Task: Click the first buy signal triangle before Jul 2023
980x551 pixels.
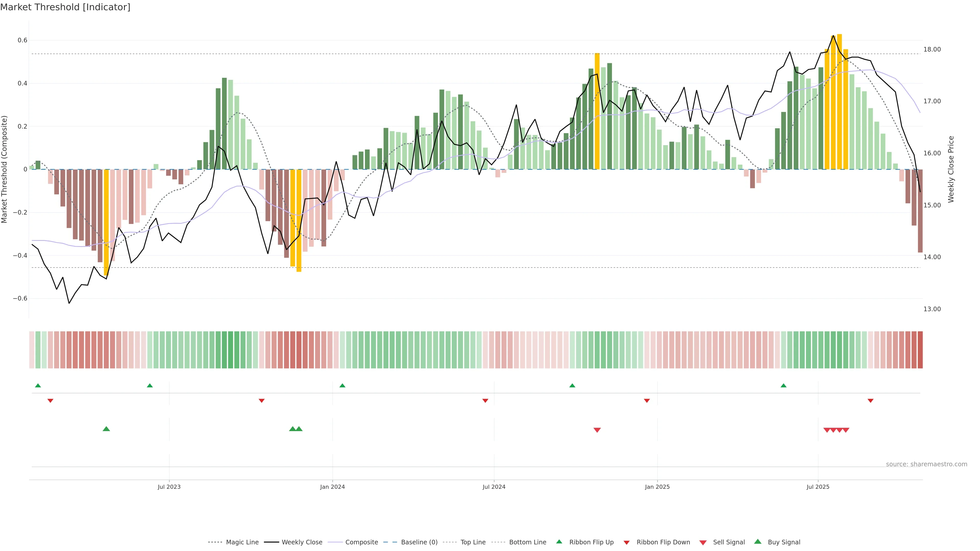Action: point(106,429)
